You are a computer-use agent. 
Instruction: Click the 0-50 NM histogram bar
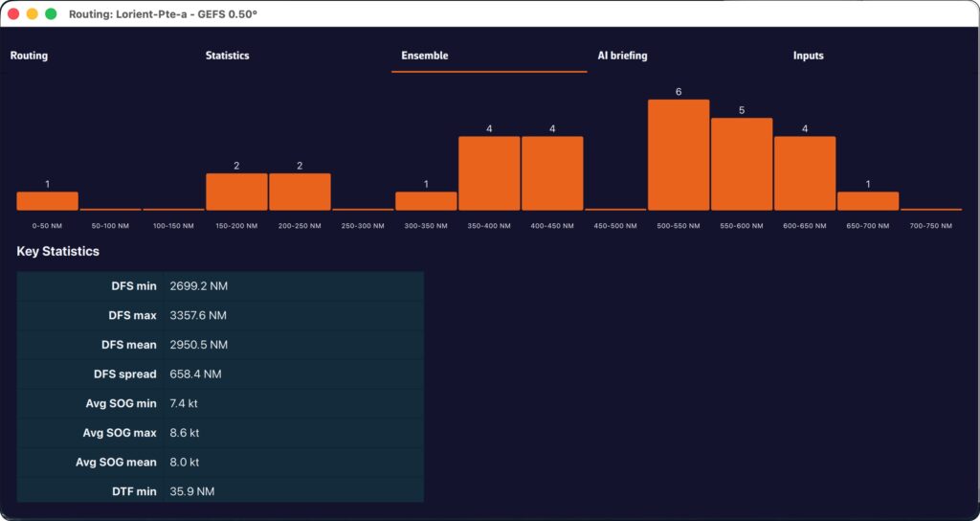[x=47, y=201]
